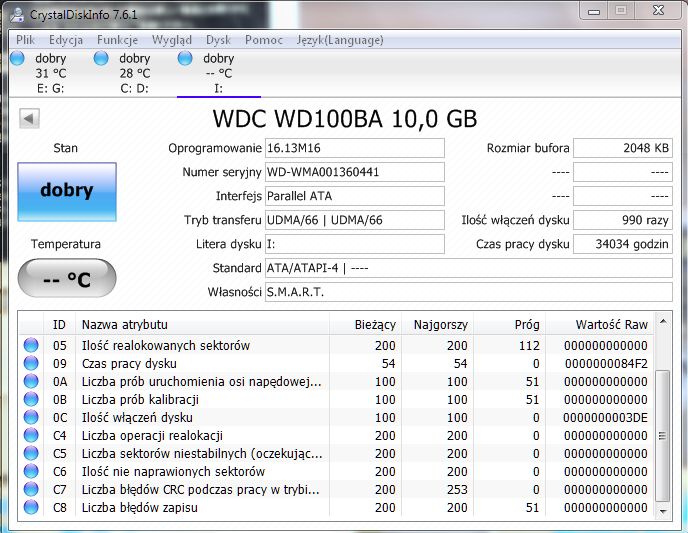Open the Plik menu
Screen dimensions: 688x533
pyautogui.click(x=25, y=40)
